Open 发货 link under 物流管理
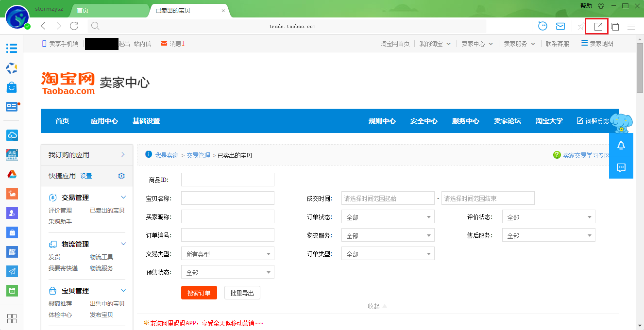The width and height of the screenshot is (644, 330). pos(54,257)
